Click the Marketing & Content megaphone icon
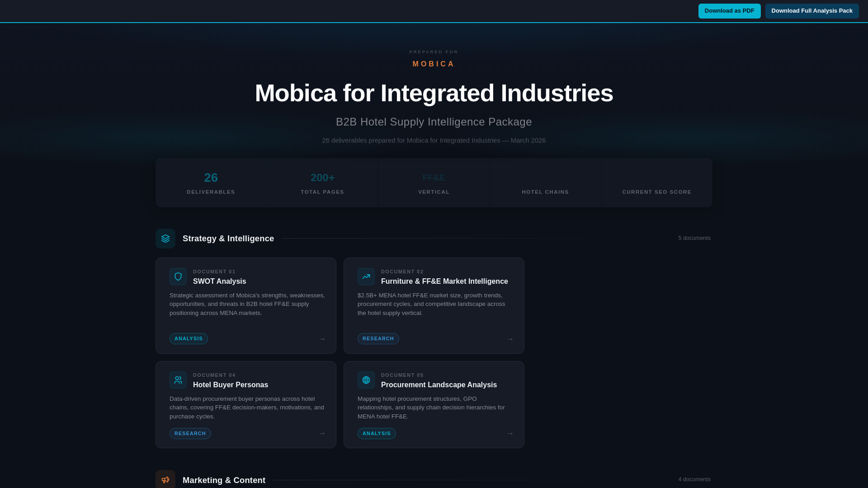The height and width of the screenshot is (488, 868). click(165, 479)
